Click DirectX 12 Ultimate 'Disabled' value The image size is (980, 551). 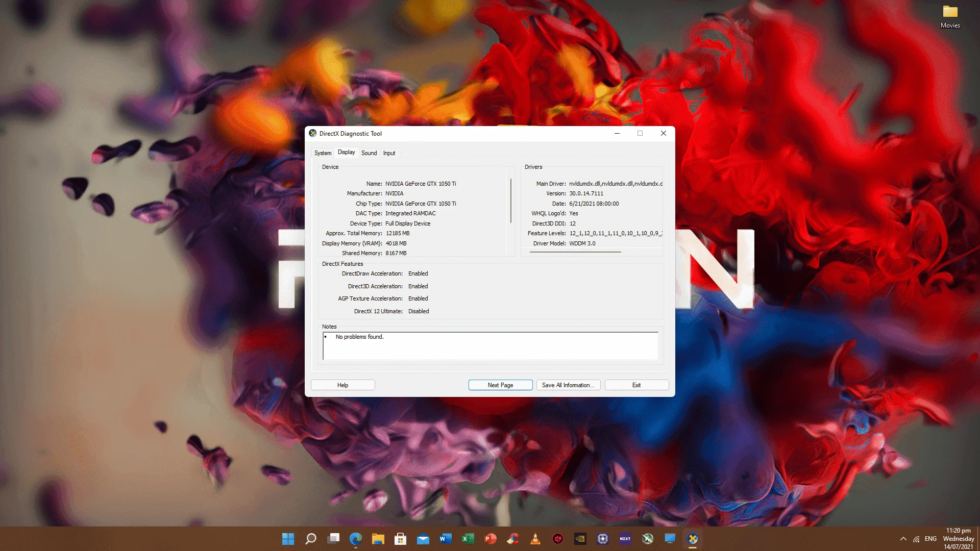pyautogui.click(x=419, y=311)
